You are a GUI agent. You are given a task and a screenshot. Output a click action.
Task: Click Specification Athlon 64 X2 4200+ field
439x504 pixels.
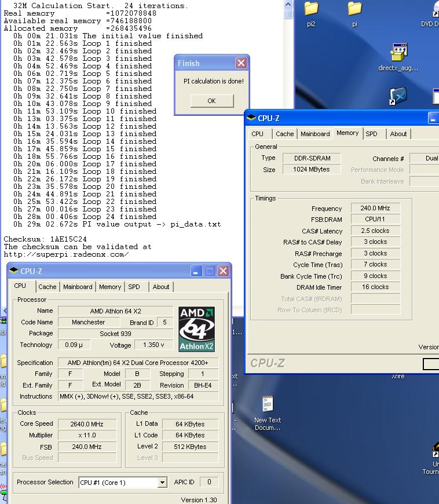click(138, 363)
